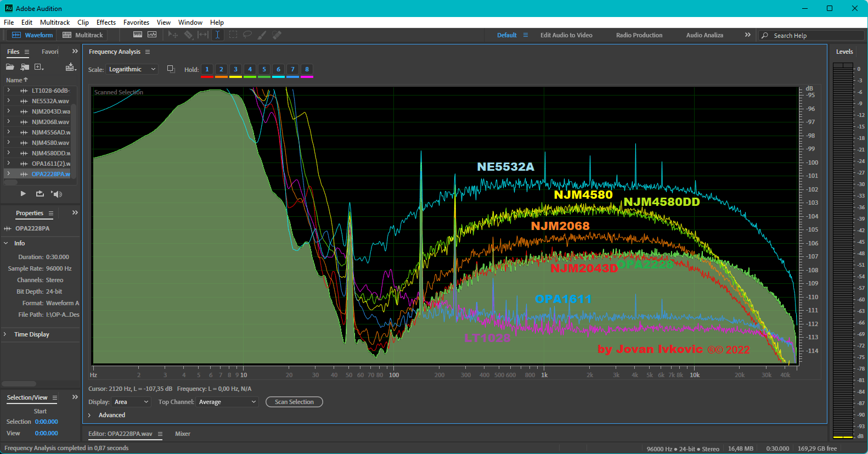
Task: Click the copy-all-graph-data icon beside Scale
Action: 171,69
